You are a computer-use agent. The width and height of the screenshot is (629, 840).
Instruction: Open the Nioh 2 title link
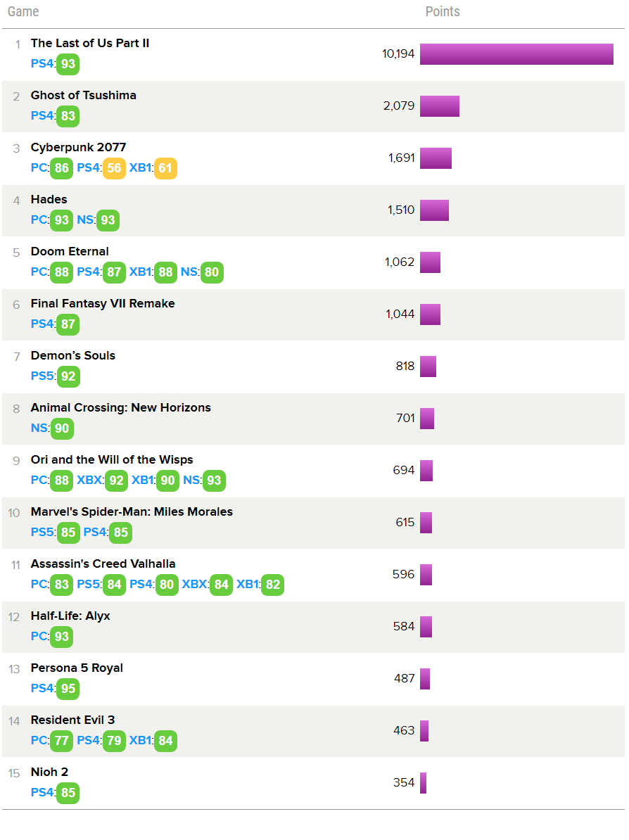click(x=49, y=772)
